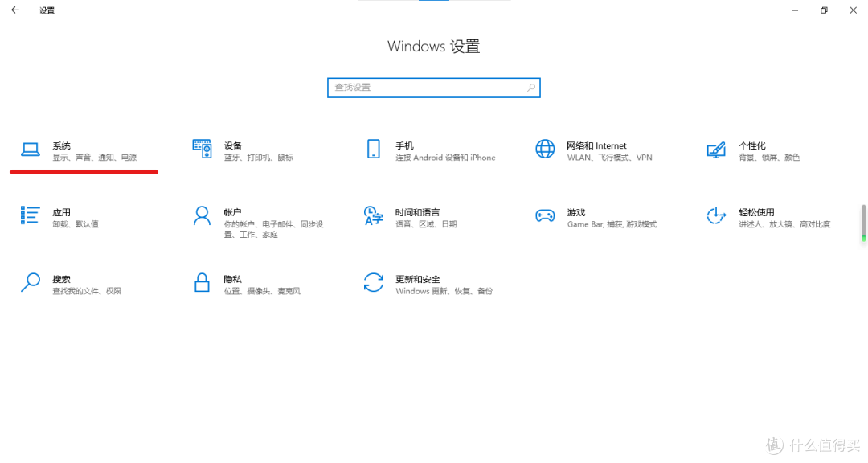Click the text 讲述人、放大镜、高对比度
Viewport: 868px width, 463px height.
point(784,224)
